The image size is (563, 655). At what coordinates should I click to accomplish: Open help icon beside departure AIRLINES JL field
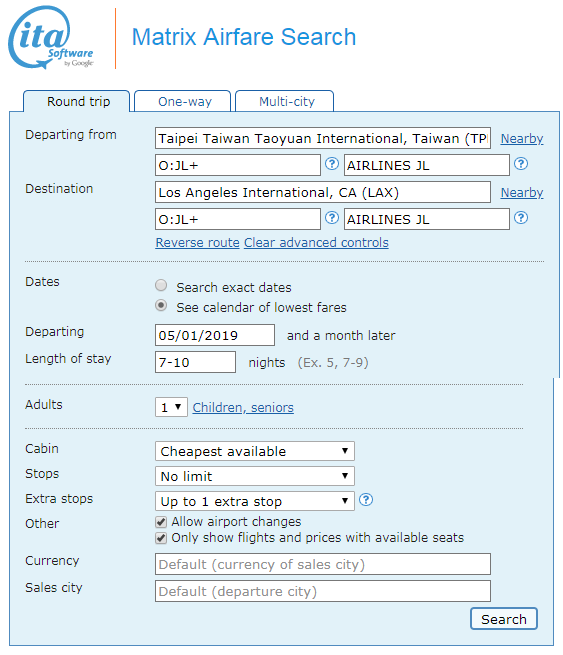click(x=521, y=164)
